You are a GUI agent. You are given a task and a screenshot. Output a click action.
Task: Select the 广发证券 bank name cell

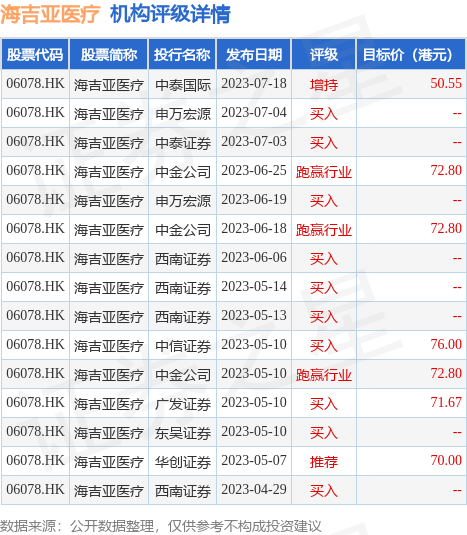click(183, 404)
